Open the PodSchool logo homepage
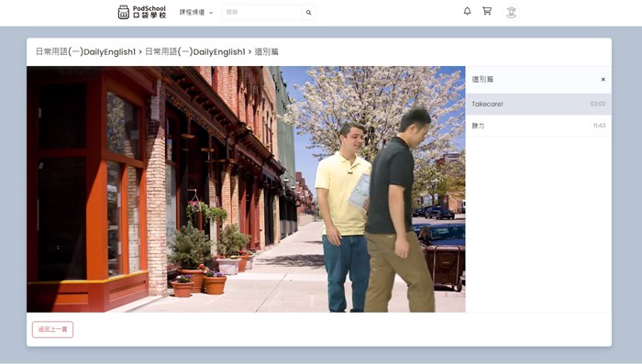 tap(141, 12)
